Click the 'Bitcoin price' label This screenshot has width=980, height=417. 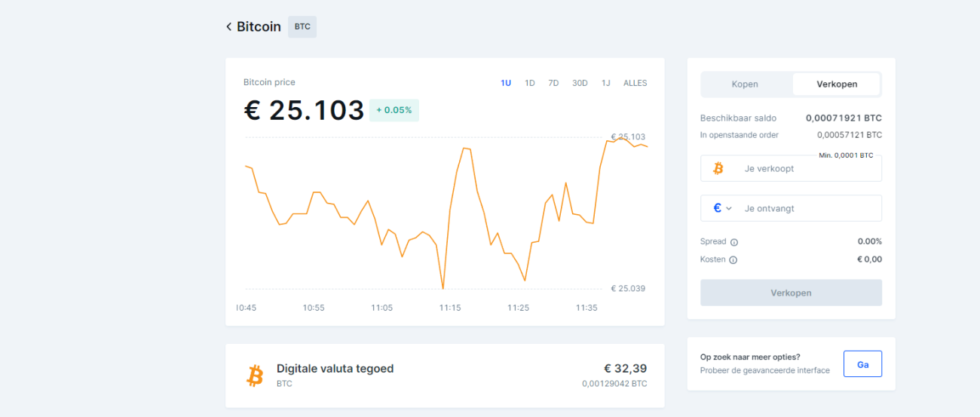pyautogui.click(x=269, y=82)
